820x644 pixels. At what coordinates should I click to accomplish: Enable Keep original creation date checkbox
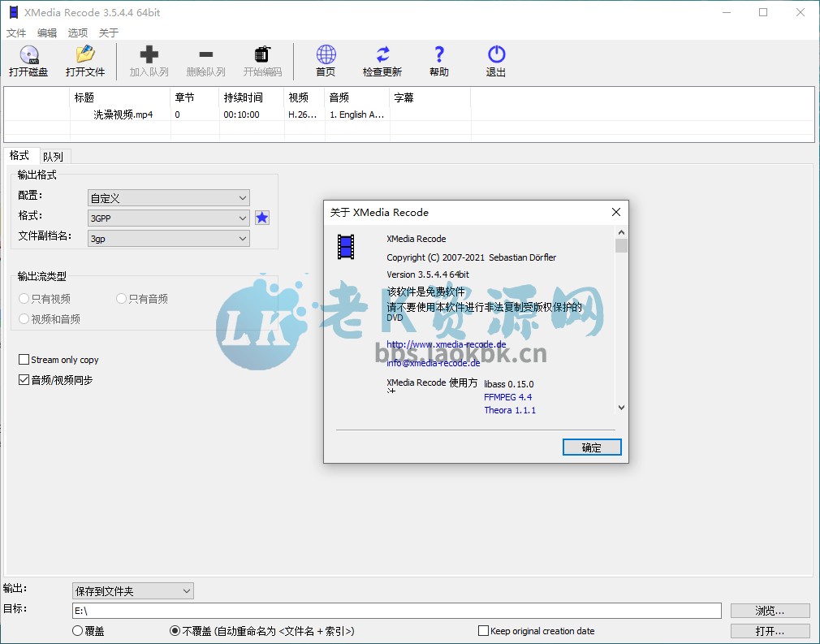point(484,631)
